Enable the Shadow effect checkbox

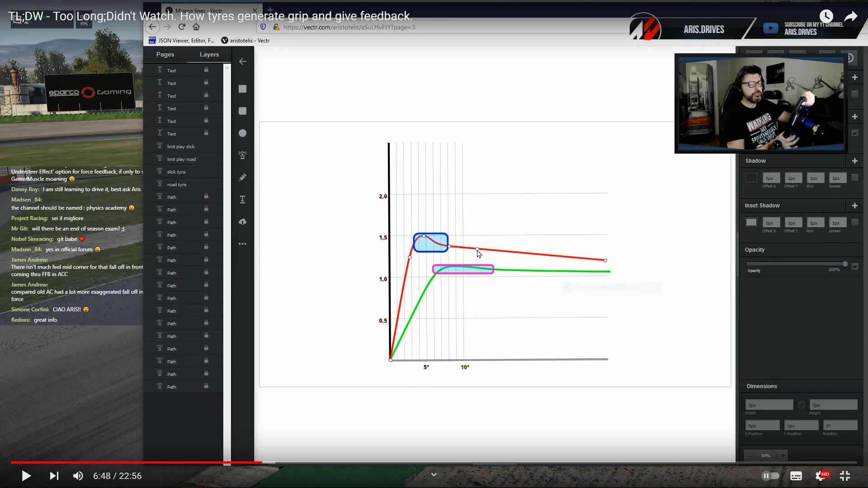pyautogui.click(x=854, y=178)
